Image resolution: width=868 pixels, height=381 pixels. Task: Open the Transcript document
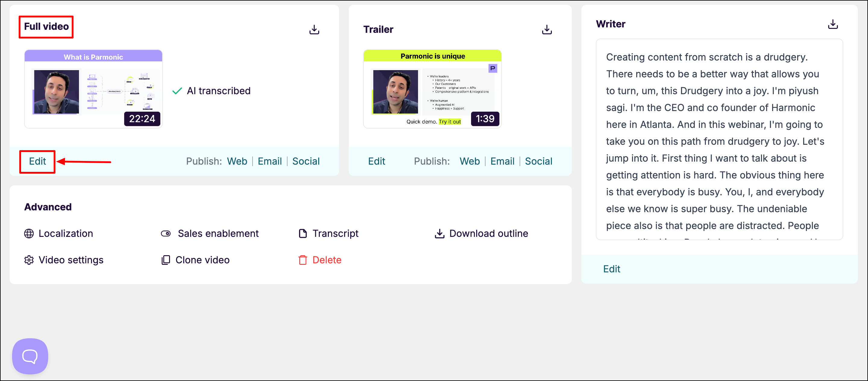pyautogui.click(x=335, y=233)
